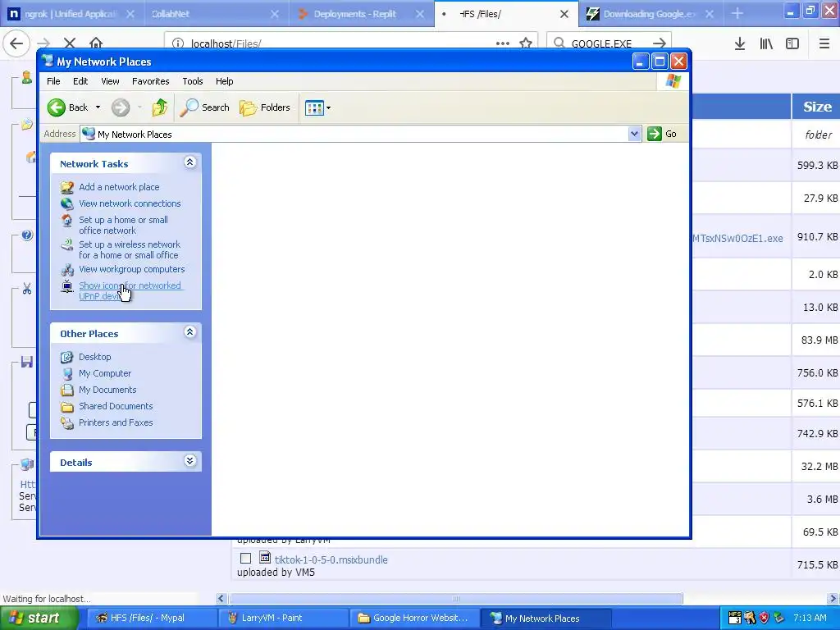Click the scrollbar left arrow in the browser

(221, 598)
